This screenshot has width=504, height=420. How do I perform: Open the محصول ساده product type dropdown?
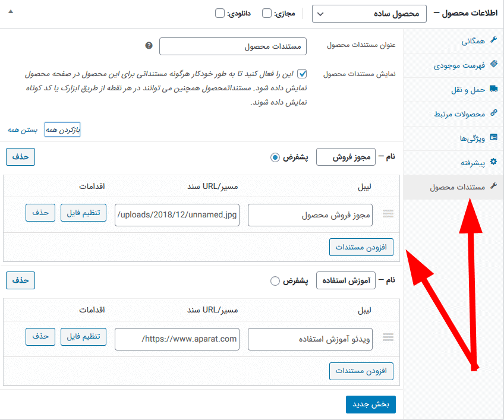click(x=369, y=14)
